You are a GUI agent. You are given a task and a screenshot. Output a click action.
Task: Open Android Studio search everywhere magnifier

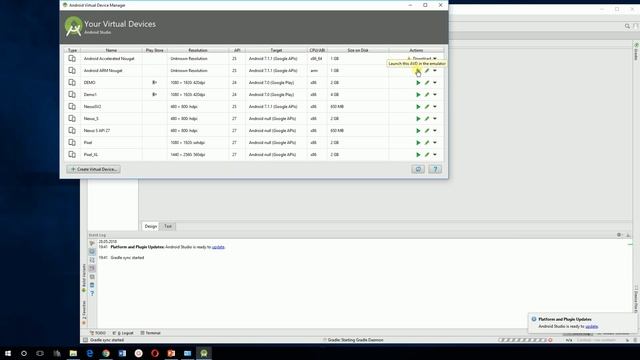click(627, 26)
